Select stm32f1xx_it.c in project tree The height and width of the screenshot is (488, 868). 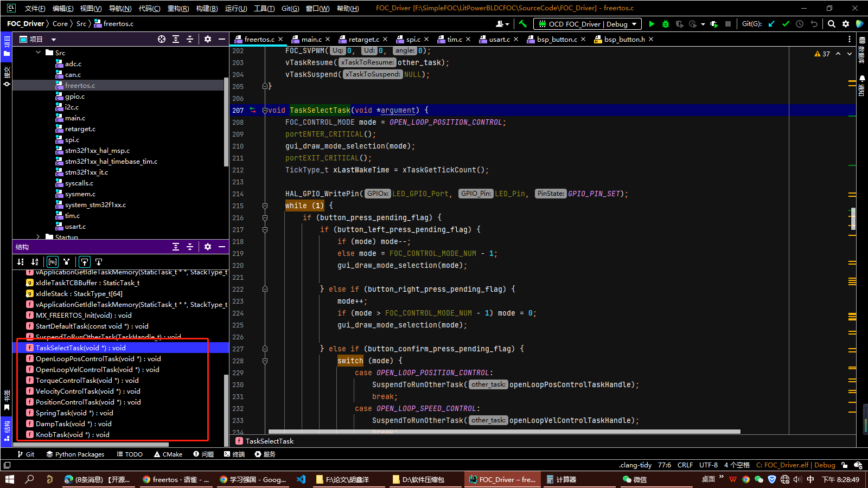point(86,172)
